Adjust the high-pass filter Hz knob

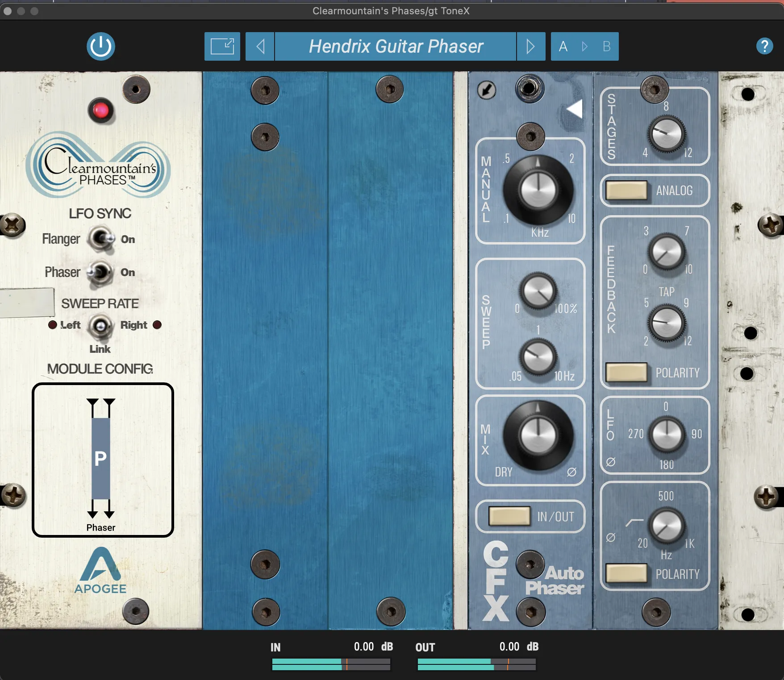pos(667,525)
